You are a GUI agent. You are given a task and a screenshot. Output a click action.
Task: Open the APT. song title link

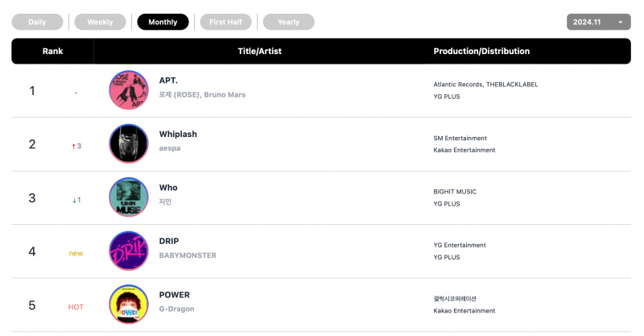[168, 81]
